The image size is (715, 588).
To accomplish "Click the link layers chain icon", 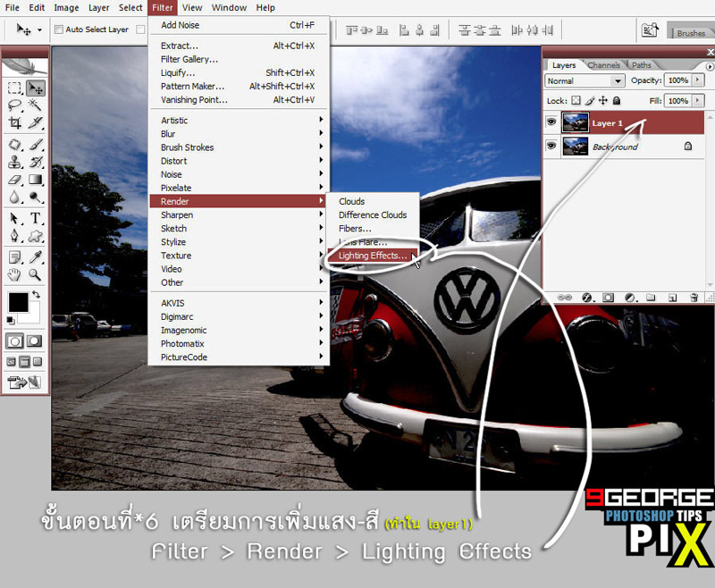I will pos(565,298).
